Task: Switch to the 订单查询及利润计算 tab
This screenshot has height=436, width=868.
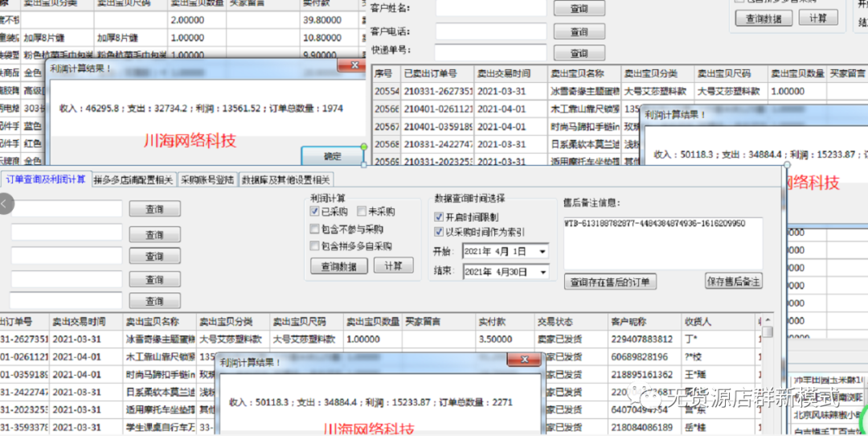Action: (x=46, y=179)
